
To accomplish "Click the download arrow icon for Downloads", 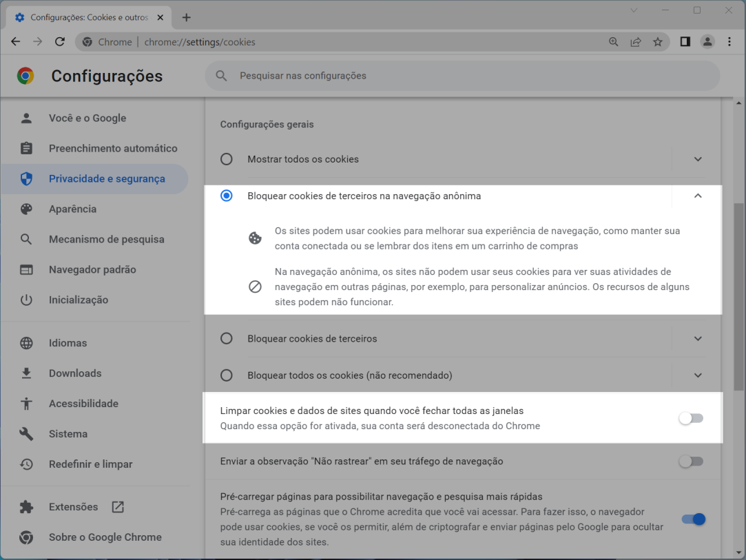I will click(26, 373).
